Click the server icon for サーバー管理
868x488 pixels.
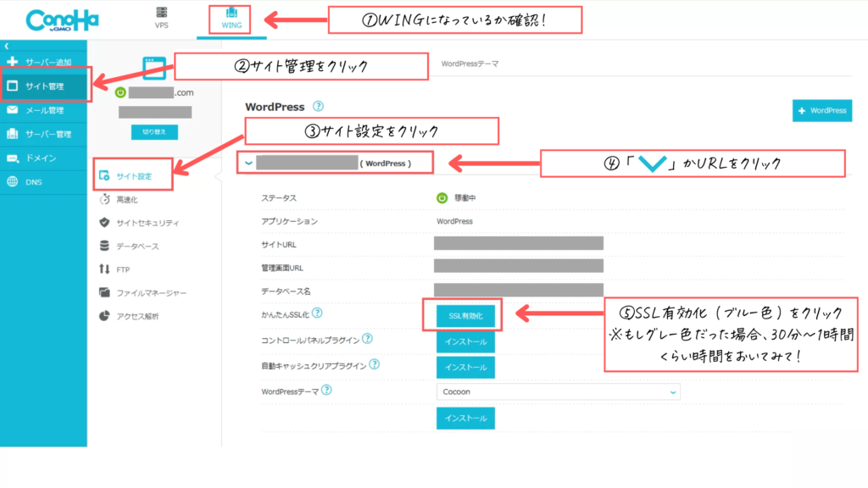[x=12, y=133]
